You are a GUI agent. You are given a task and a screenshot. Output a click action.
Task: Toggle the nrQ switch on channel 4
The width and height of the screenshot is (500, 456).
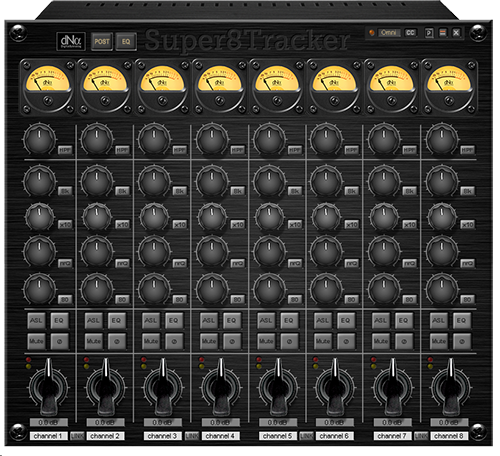tap(237, 263)
